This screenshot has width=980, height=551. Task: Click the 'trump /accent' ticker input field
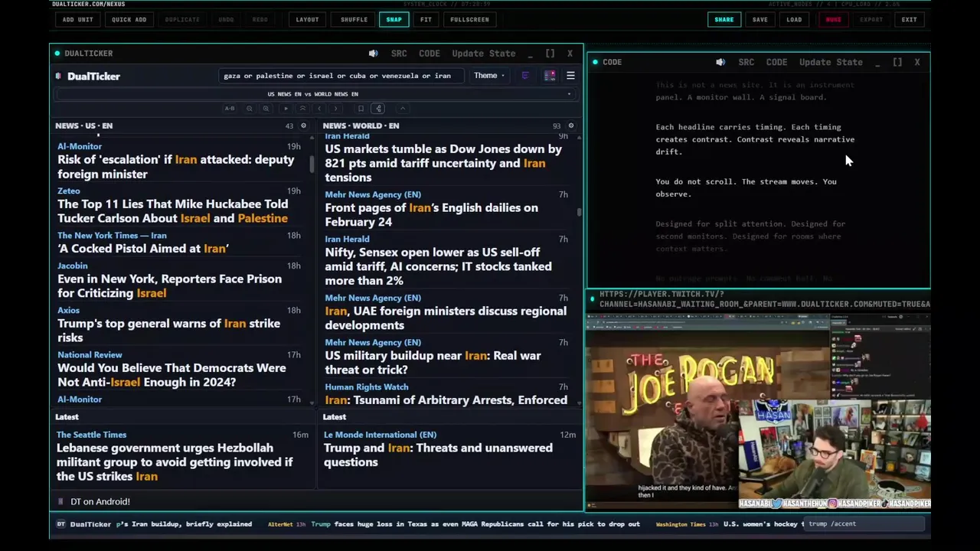point(864,523)
